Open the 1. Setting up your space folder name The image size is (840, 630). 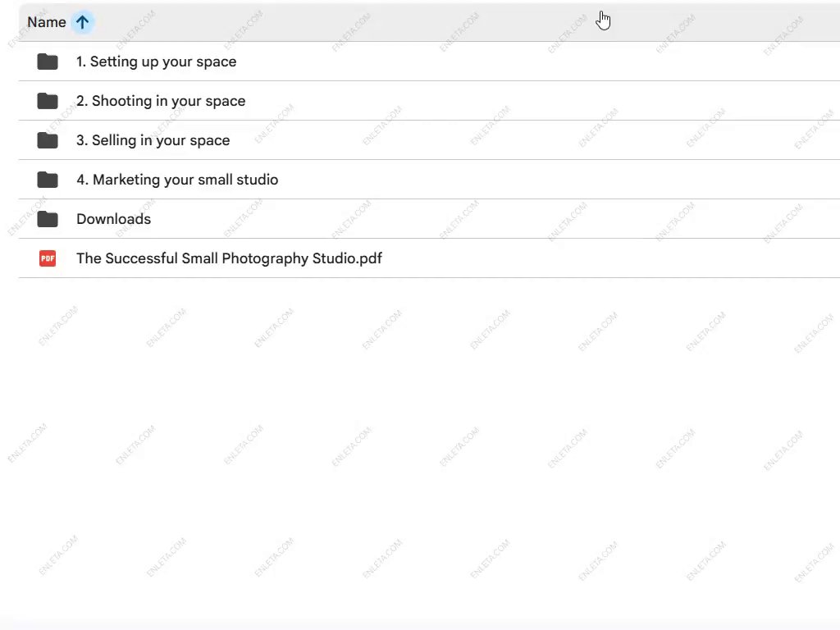156,62
